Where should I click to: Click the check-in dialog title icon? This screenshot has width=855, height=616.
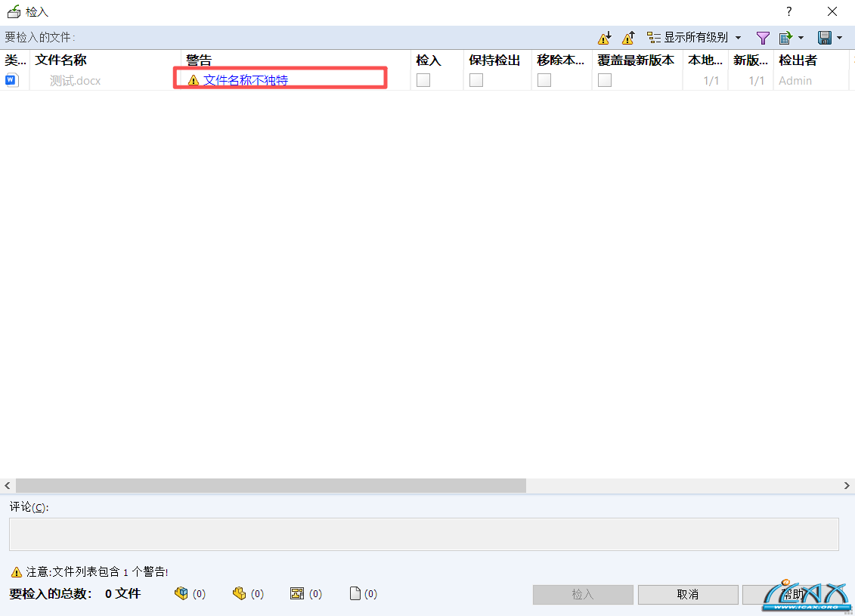tap(14, 11)
